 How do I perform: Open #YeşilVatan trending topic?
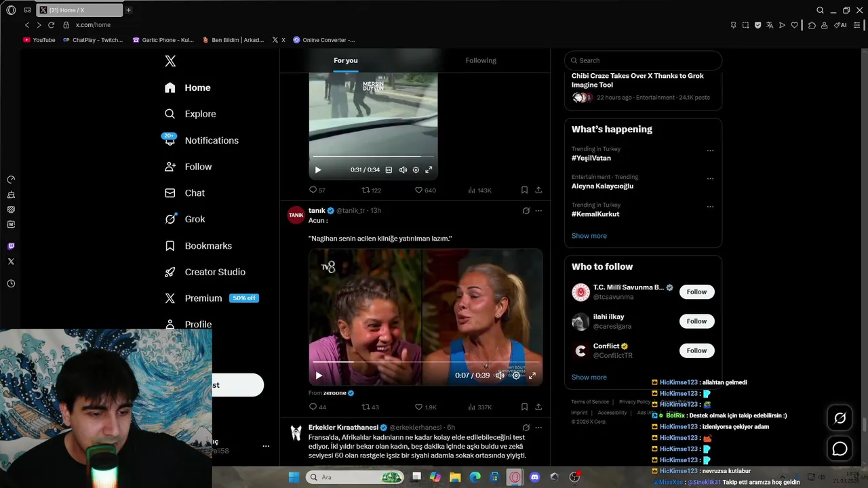point(591,158)
